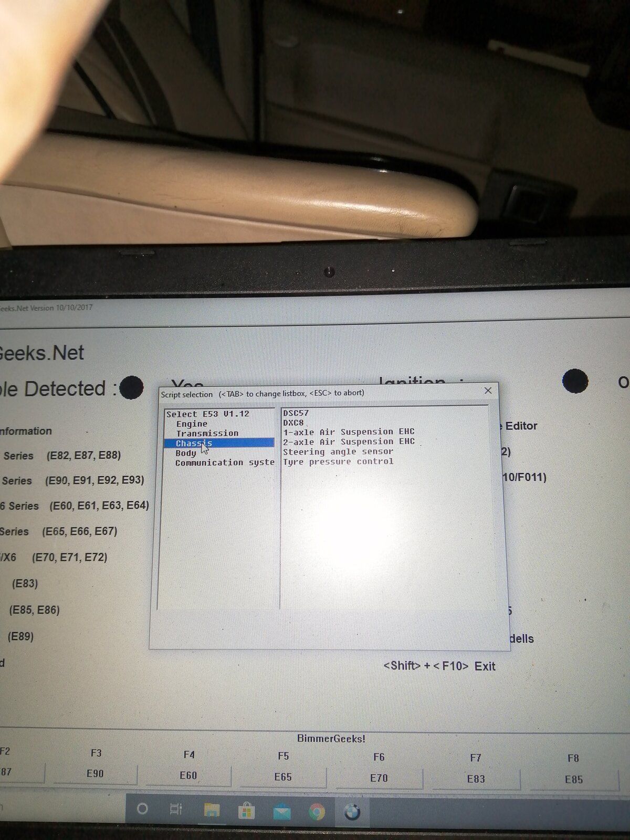Choose 1-axle Air Suspension EHC
This screenshot has height=840, width=630.
(349, 432)
